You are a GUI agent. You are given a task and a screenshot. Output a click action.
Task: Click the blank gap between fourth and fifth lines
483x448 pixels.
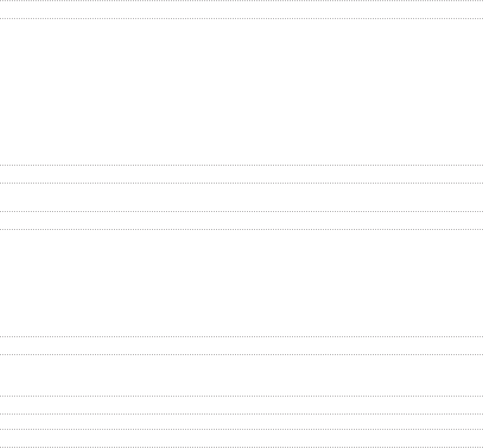coord(241,198)
